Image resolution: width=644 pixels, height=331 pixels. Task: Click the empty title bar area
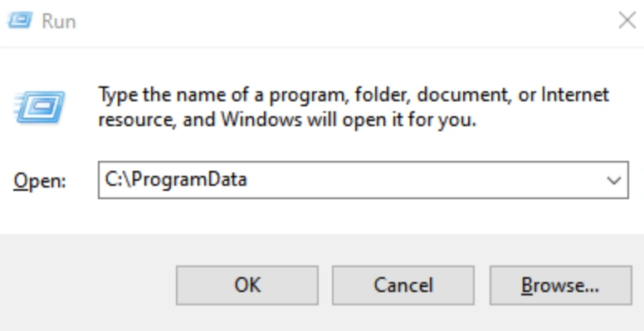pos(345,21)
